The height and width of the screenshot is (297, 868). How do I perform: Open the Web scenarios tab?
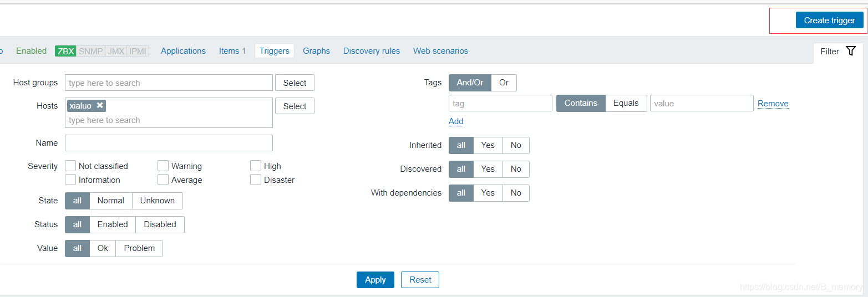(x=440, y=51)
